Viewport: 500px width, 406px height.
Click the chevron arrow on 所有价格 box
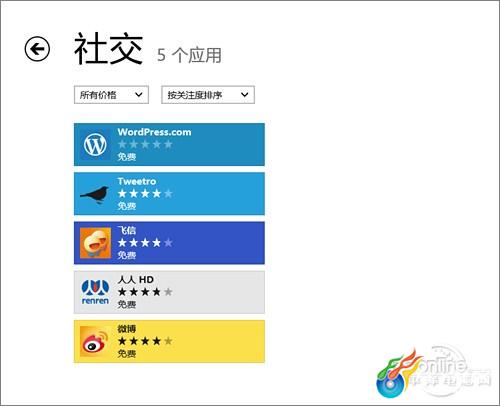coord(139,95)
